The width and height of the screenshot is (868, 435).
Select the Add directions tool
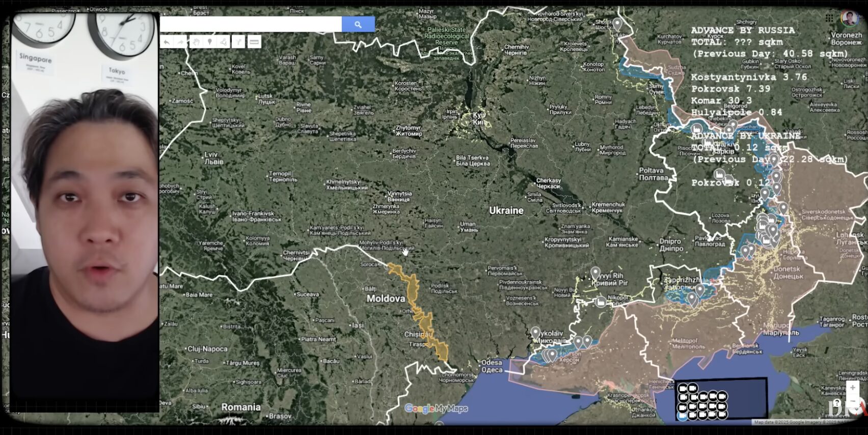click(238, 42)
